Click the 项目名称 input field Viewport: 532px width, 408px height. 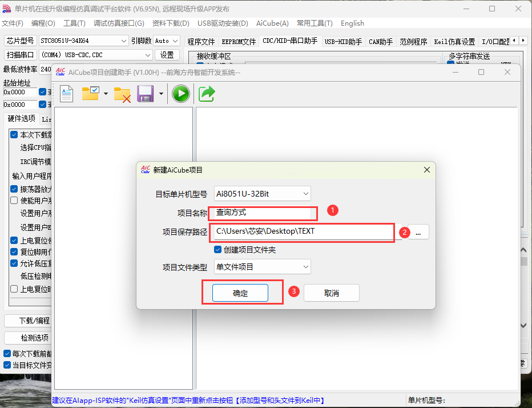[262, 213]
